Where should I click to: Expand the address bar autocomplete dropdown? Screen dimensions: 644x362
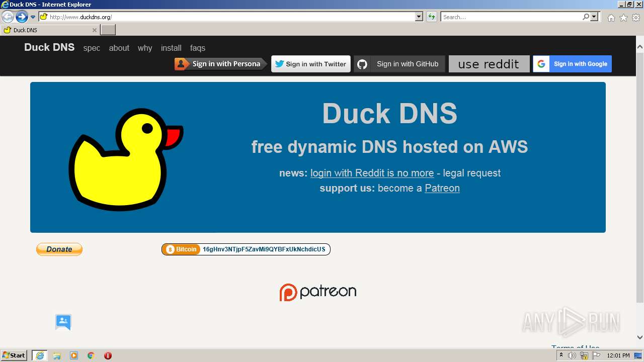(419, 17)
